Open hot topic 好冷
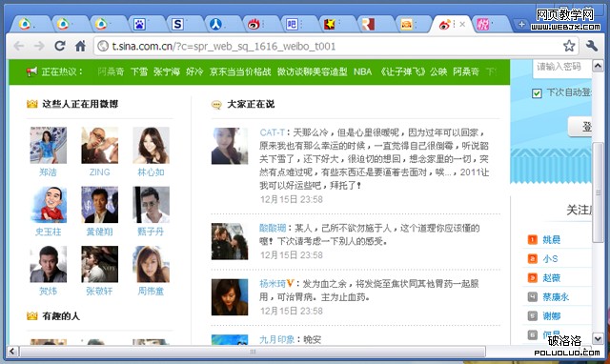The image size is (610, 364). pyautogui.click(x=194, y=72)
